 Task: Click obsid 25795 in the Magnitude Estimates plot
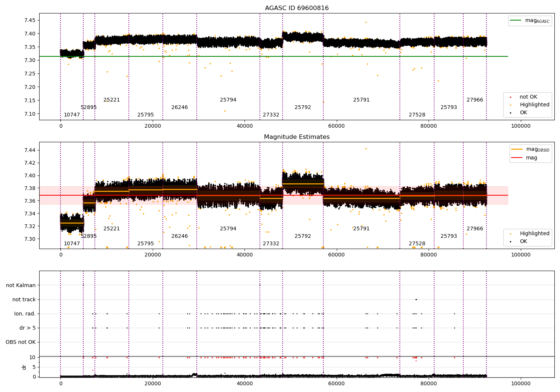(146, 244)
